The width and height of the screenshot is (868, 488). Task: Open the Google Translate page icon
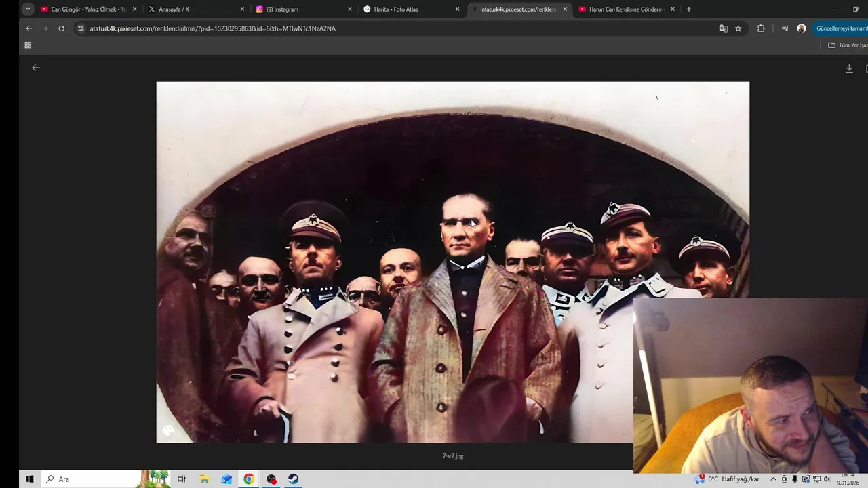click(724, 28)
